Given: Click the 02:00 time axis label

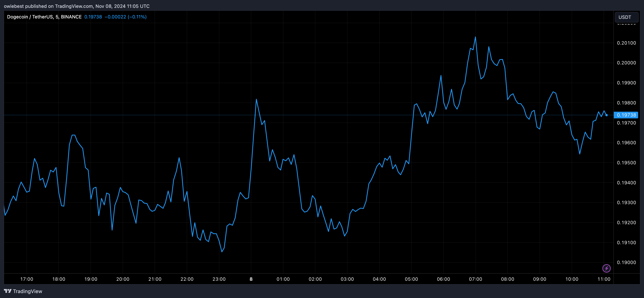Looking at the screenshot, I should 315,279.
